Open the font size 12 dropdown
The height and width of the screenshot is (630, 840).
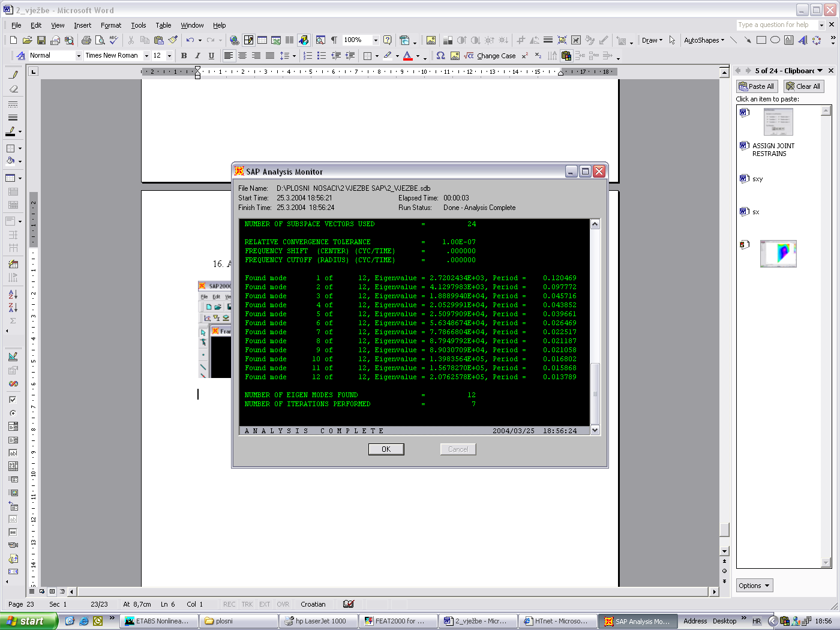pyautogui.click(x=169, y=56)
